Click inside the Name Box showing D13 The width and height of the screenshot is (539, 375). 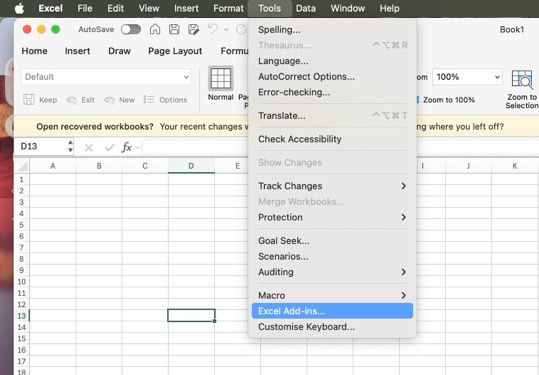[40, 146]
